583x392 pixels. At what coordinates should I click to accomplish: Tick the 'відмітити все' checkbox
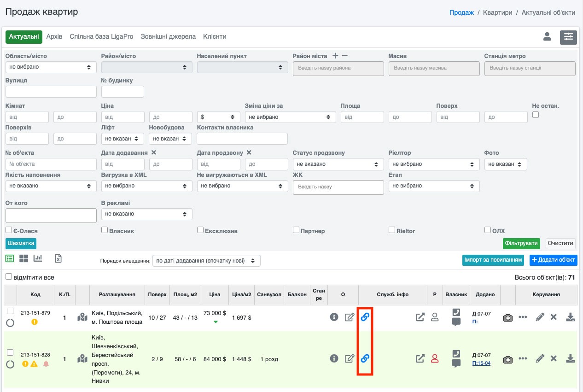[9, 277]
